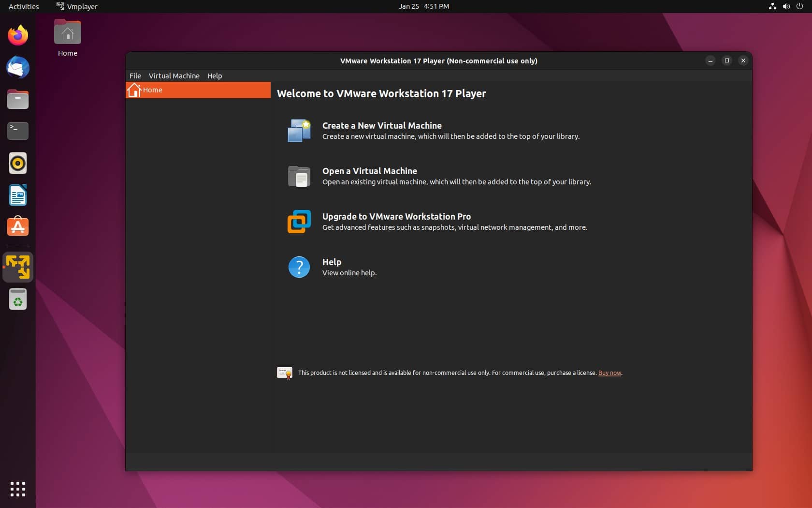Open the Help menu

[215, 76]
